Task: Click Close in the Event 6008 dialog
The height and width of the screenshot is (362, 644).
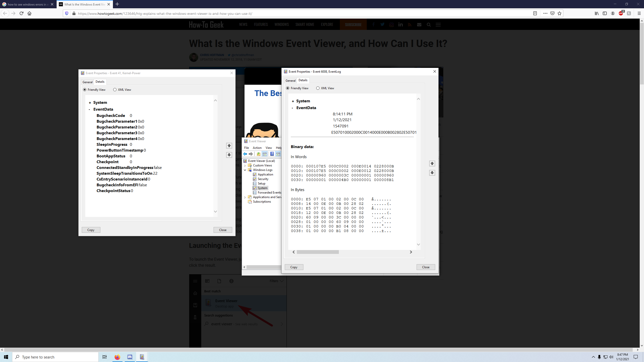Action: click(x=426, y=267)
